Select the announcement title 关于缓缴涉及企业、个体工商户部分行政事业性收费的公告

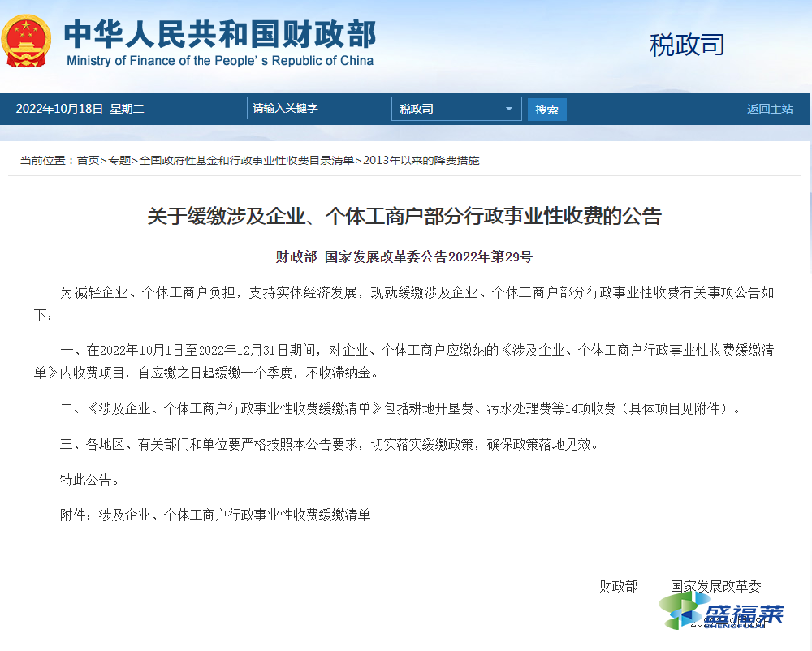point(404,216)
